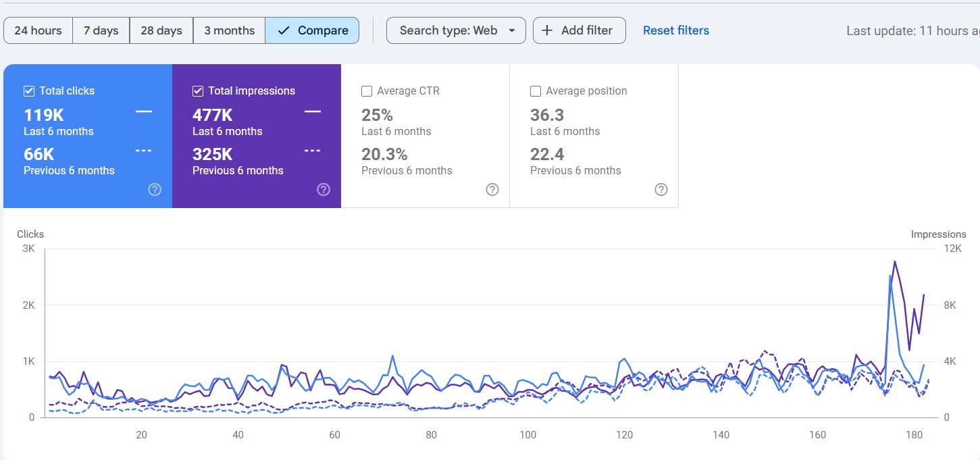980x460 pixels.
Task: Enable the Average CTR checkbox
Action: click(367, 91)
